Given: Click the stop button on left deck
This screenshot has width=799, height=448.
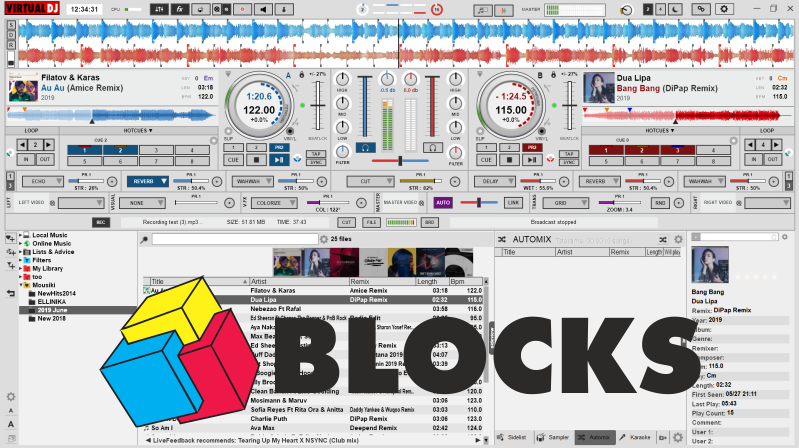Looking at the screenshot, I should click(255, 160).
